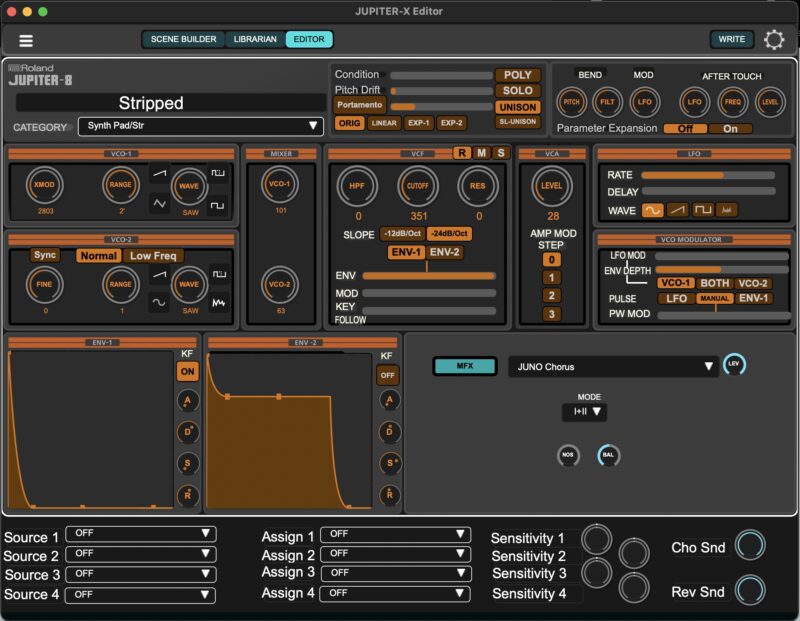Open the JUNO Chorus effect dropdown
This screenshot has width=800, height=621.
tap(613, 366)
